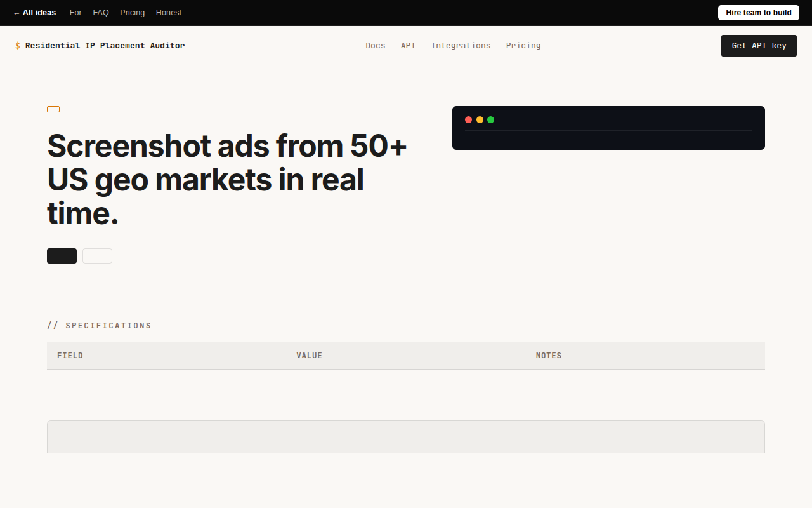Click the Get API key button
The height and width of the screenshot is (508, 812).
click(759, 46)
